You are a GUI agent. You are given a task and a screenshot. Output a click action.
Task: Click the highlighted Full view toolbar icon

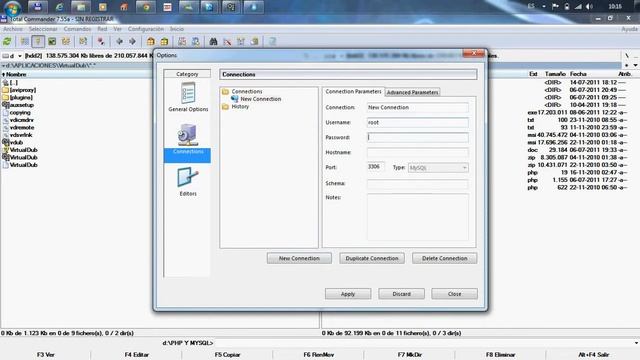(38, 42)
